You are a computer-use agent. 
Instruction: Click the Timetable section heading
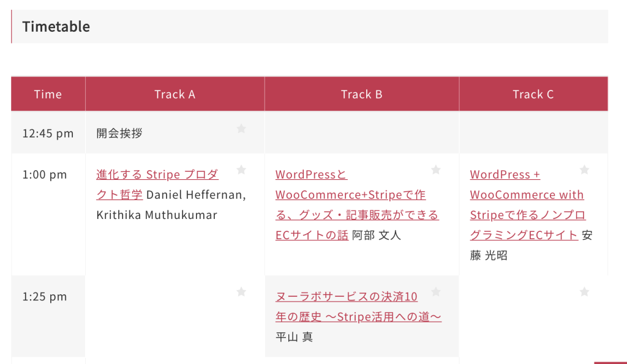[x=56, y=27]
